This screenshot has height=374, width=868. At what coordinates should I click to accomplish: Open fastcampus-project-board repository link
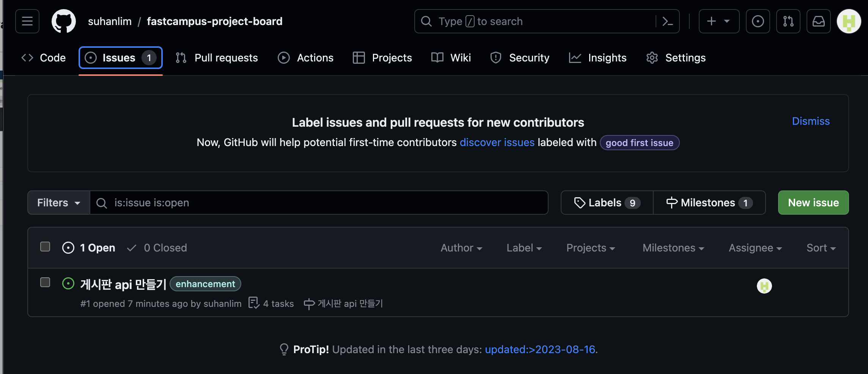(214, 21)
